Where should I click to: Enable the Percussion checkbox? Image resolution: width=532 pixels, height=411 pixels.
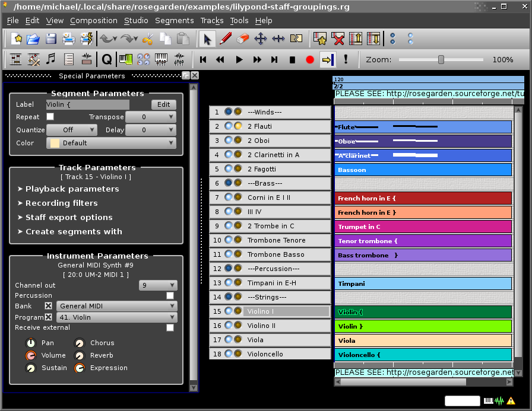coord(170,295)
